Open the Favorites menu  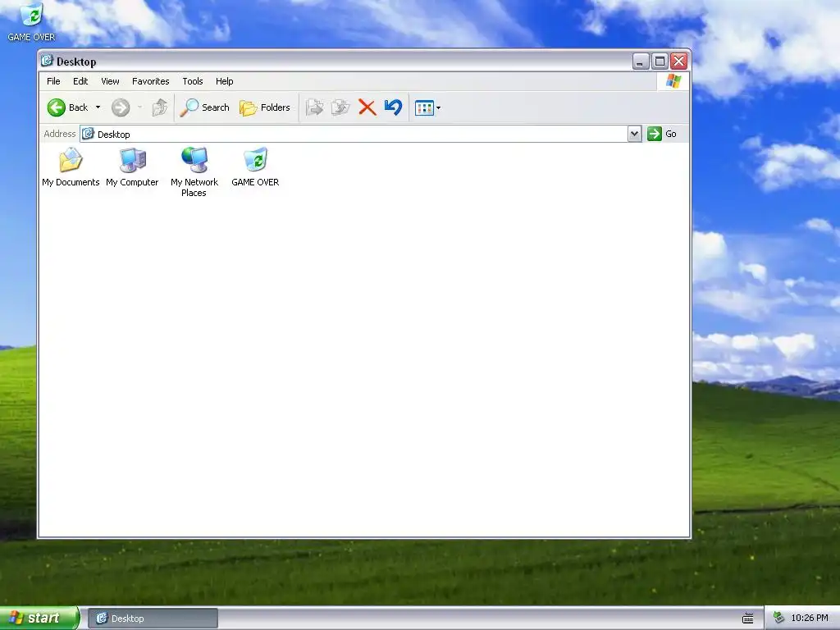click(151, 81)
